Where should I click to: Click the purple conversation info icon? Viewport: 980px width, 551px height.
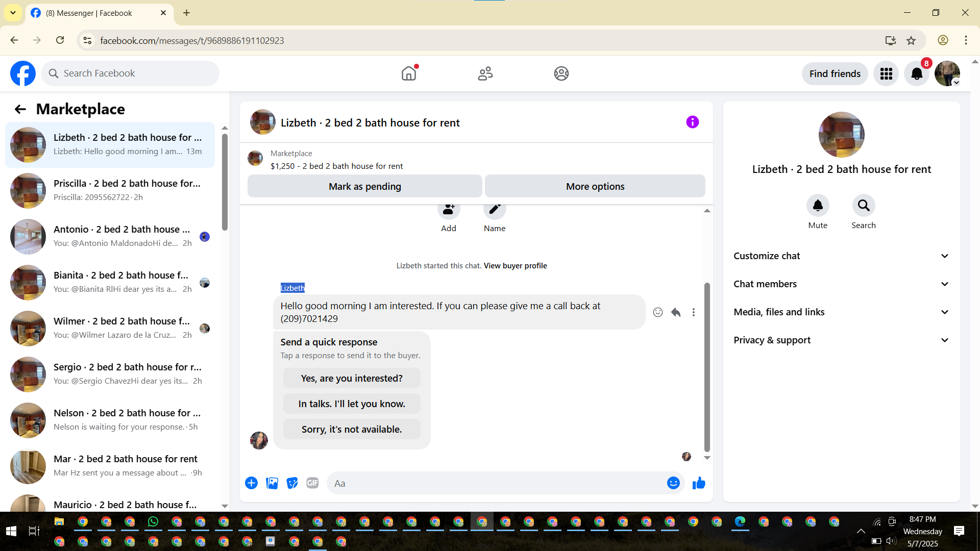coord(692,122)
